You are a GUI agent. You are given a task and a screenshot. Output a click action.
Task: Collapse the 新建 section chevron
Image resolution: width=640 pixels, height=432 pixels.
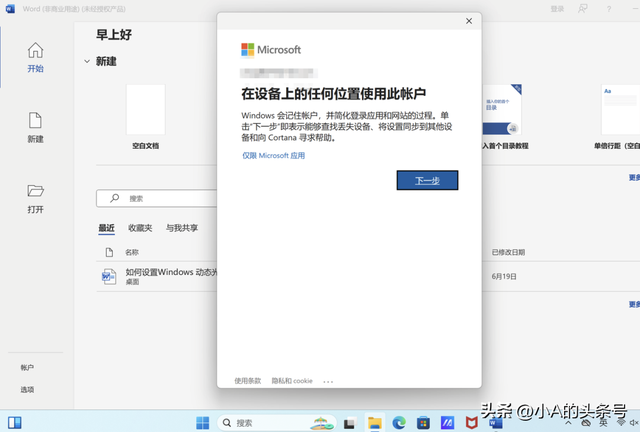click(87, 61)
